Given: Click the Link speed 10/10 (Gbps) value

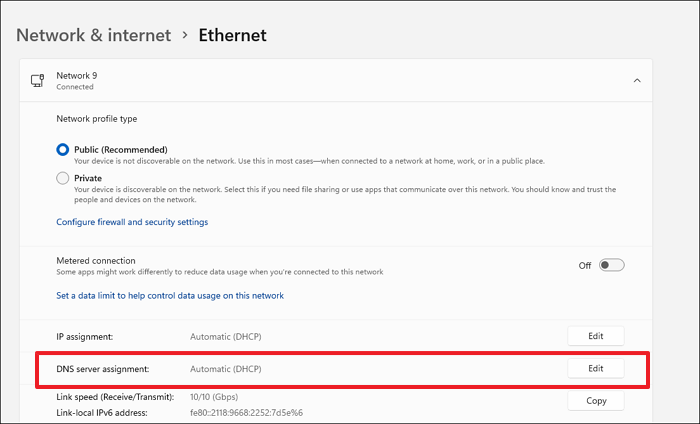Looking at the screenshot, I should click(223, 398).
